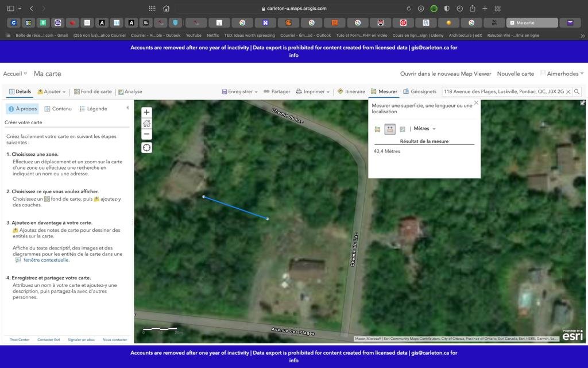Switch to the Légende tab
588x368 pixels.
[x=93, y=109]
